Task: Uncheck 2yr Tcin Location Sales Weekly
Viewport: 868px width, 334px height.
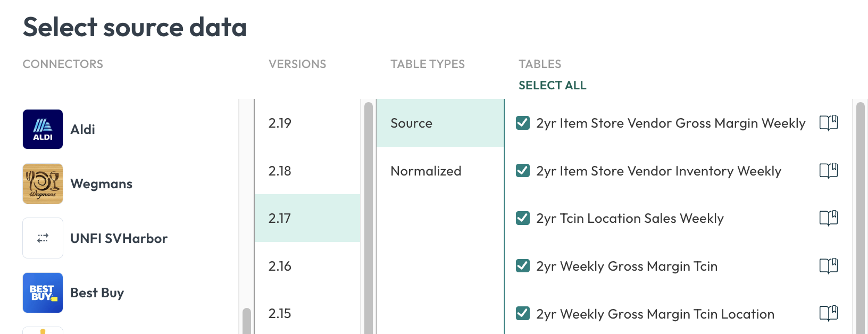Action: coord(523,218)
